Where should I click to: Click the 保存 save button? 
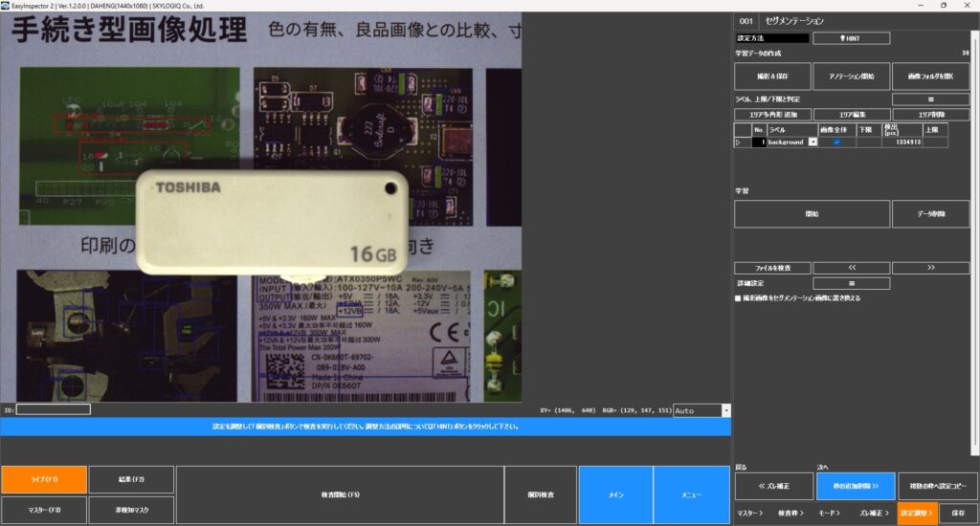[958, 513]
